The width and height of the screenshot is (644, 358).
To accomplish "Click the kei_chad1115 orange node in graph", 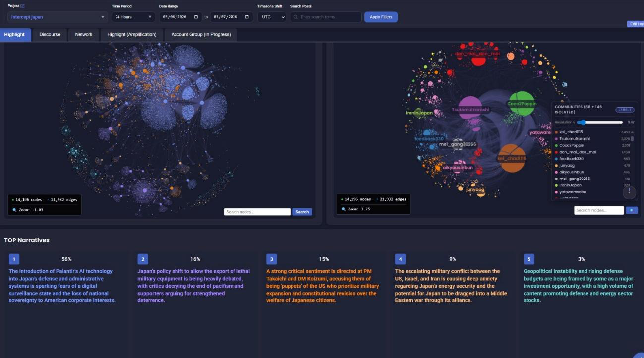I will coord(512,158).
